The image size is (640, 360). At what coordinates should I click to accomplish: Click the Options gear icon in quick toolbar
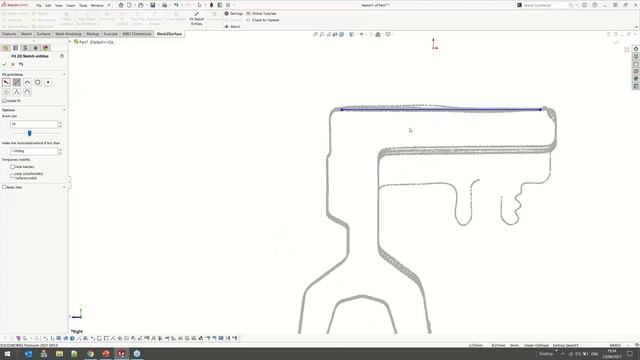pyautogui.click(x=228, y=5)
